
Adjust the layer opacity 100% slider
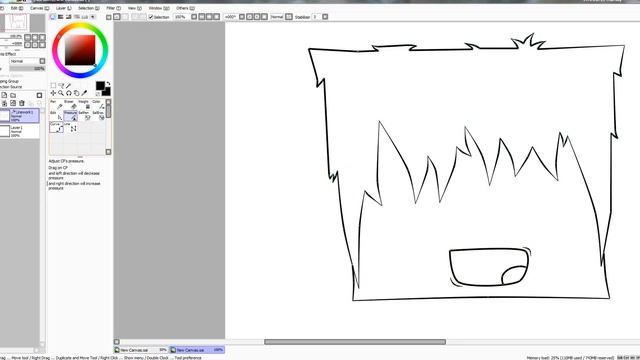click(x=27, y=69)
